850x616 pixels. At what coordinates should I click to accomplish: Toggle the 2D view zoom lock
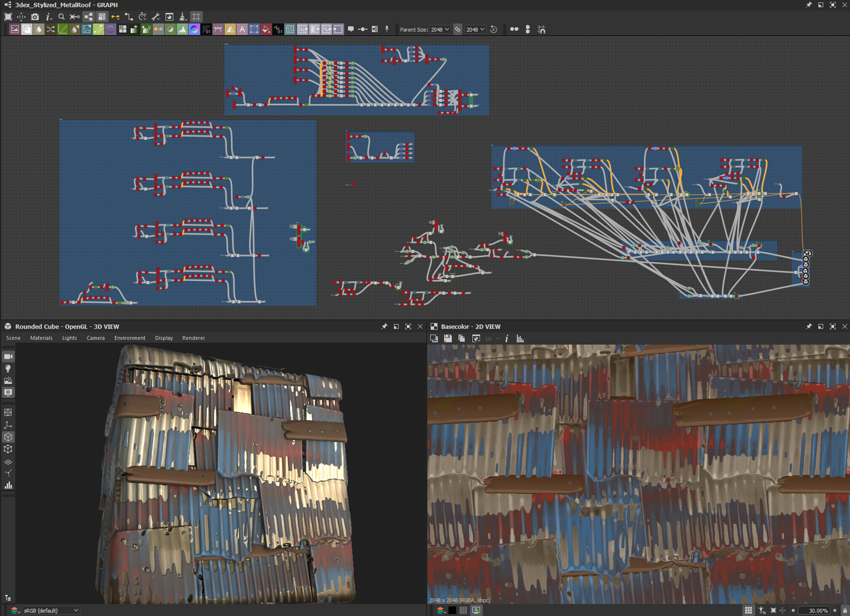coord(845,611)
